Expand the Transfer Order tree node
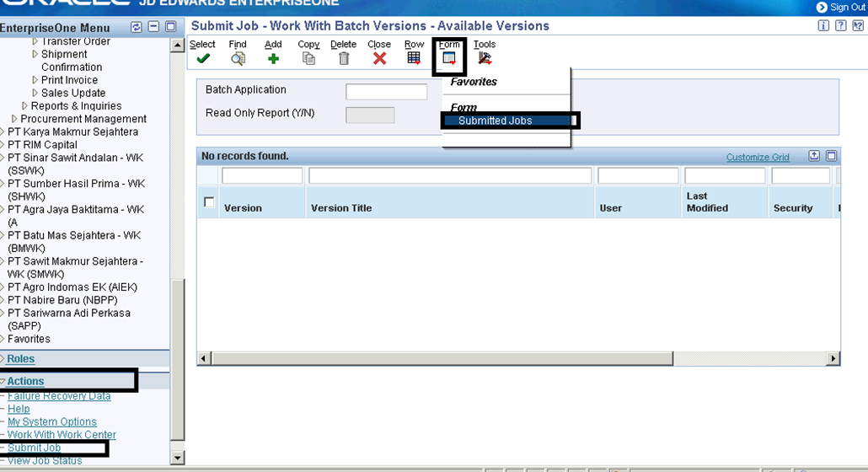The width and height of the screenshot is (868, 472). (x=35, y=41)
